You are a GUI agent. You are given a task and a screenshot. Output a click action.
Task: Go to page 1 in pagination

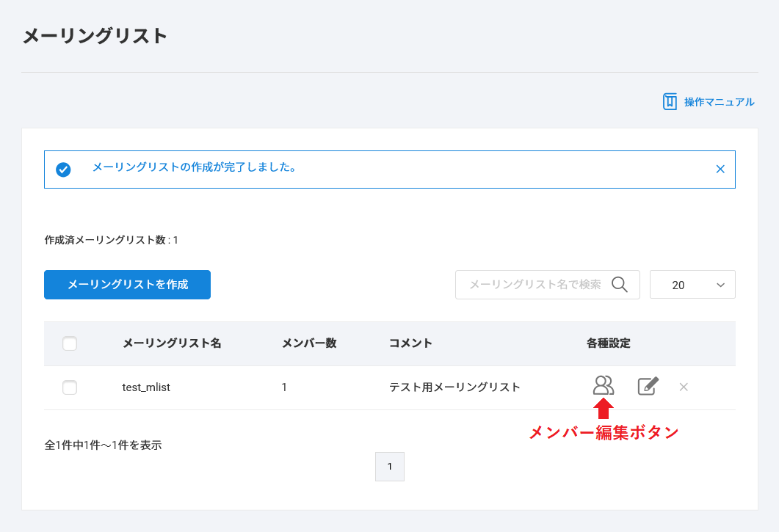[x=390, y=467]
